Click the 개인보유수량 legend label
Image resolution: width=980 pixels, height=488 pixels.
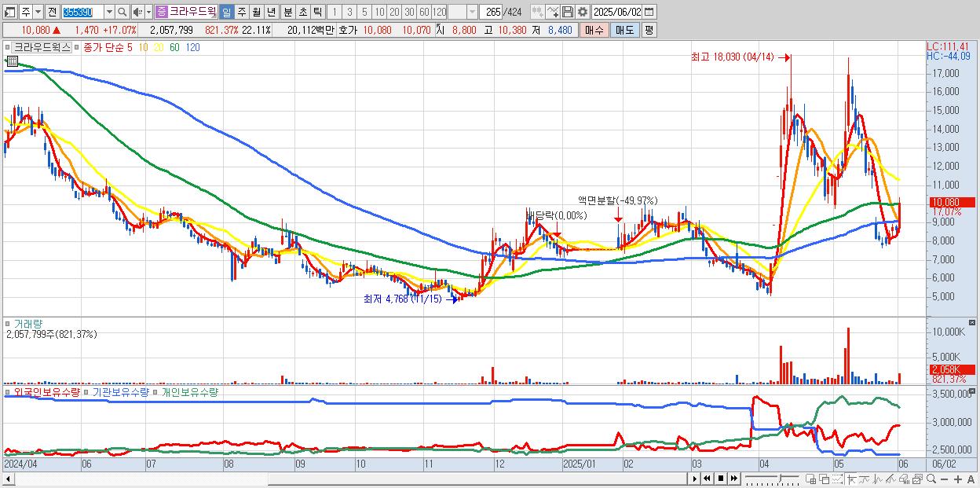click(189, 391)
